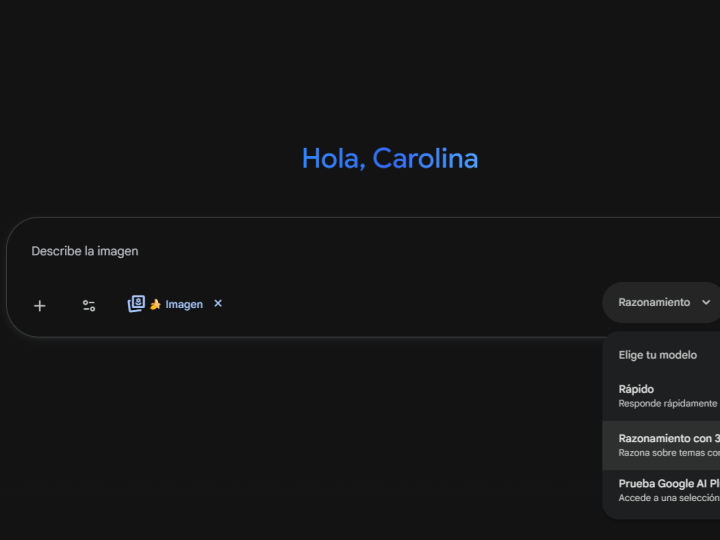720x540 pixels.
Task: Select the Rápido model option
Action: click(x=660, y=395)
